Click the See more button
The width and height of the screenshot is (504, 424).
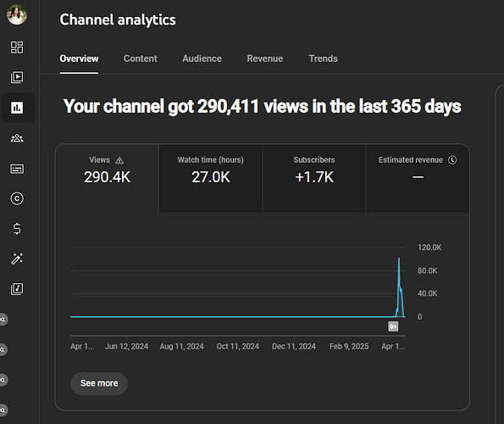[x=99, y=383]
